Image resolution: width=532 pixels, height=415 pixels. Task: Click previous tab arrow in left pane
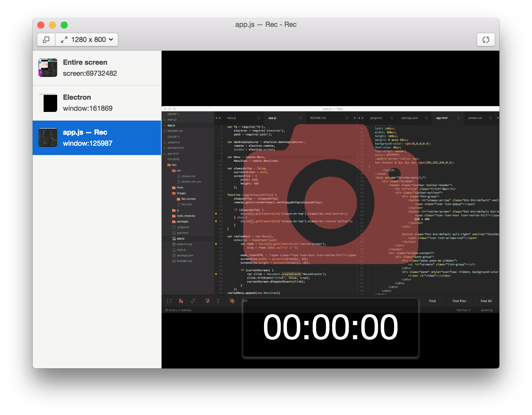pyautogui.click(x=216, y=118)
